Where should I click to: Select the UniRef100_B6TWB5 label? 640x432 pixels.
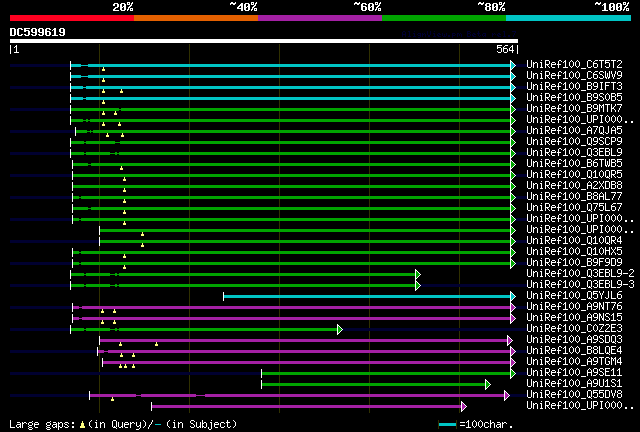pyautogui.click(x=574, y=164)
